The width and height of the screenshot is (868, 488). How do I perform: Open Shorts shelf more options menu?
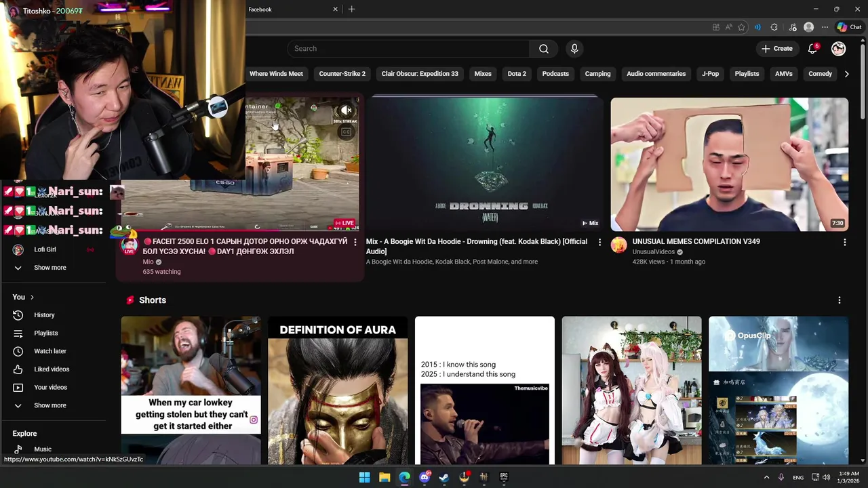839,300
